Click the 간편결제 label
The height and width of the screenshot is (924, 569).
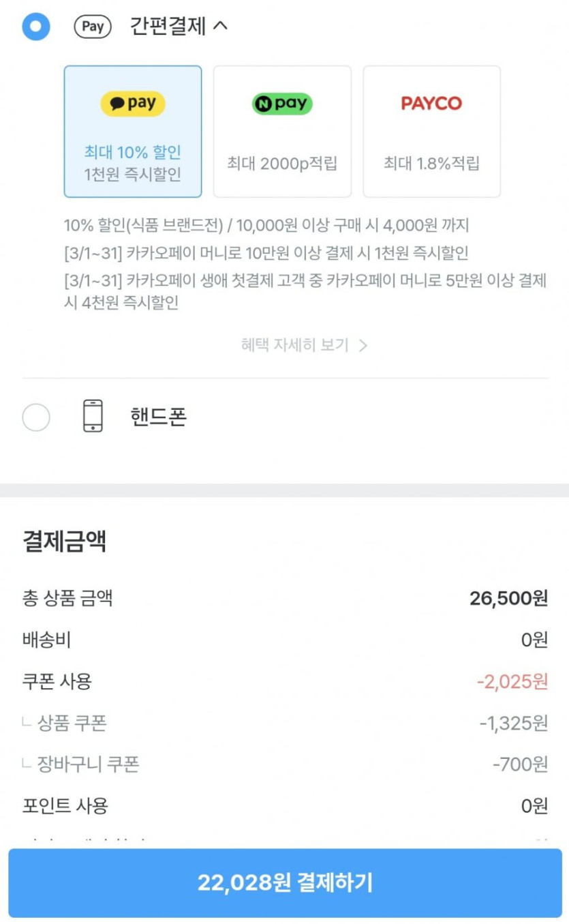pos(168,27)
